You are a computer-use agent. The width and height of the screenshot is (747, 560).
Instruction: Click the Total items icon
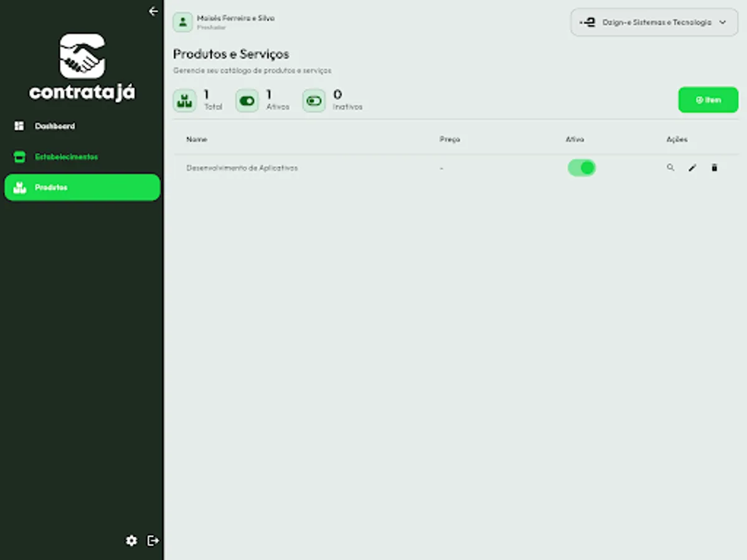(184, 101)
